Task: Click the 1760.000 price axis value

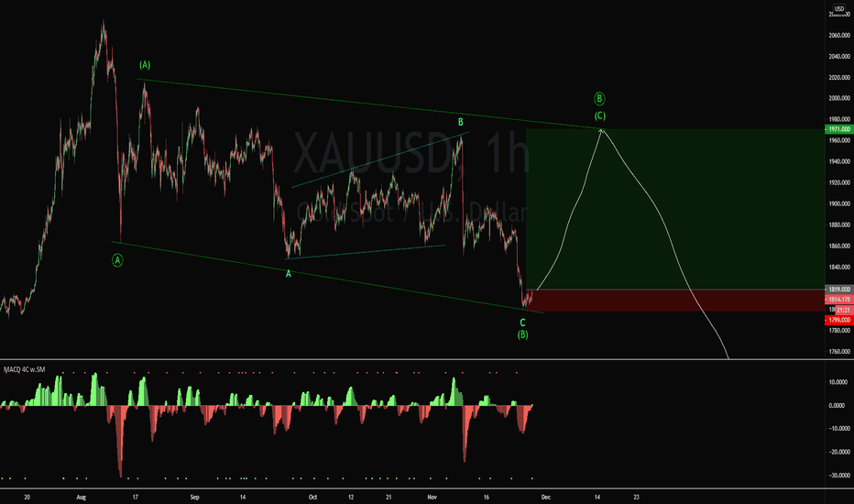Action: tap(839, 352)
